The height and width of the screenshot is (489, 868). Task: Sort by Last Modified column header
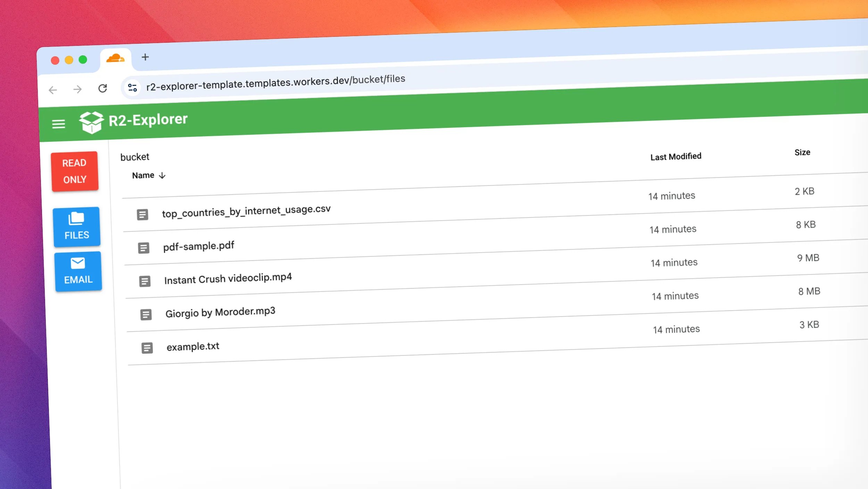click(x=676, y=157)
